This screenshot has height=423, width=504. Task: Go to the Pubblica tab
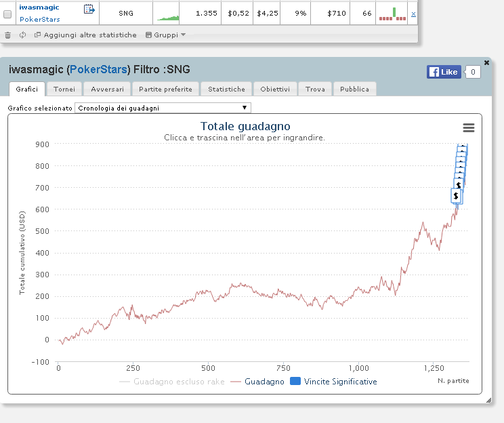click(354, 89)
